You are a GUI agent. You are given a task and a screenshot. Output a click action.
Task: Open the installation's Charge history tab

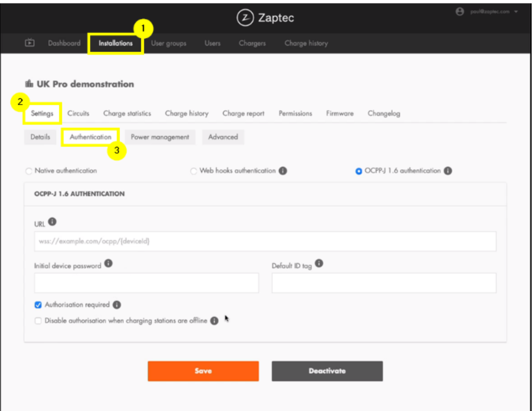[186, 113]
